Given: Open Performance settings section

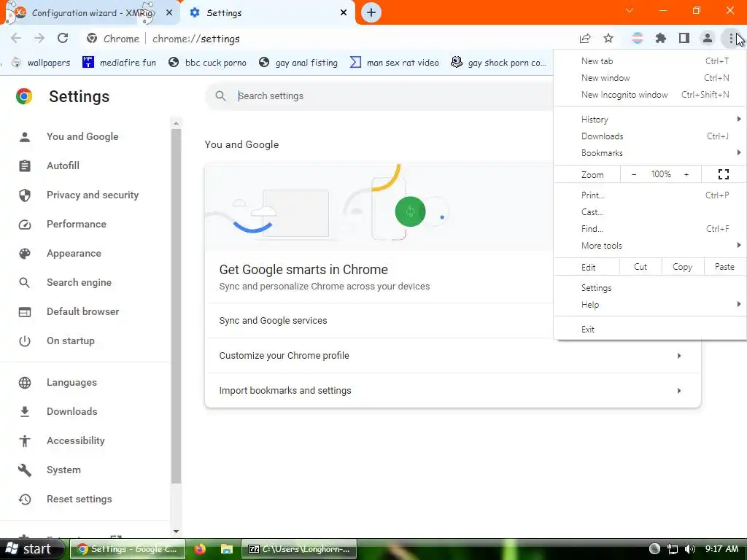Looking at the screenshot, I should click(x=76, y=224).
